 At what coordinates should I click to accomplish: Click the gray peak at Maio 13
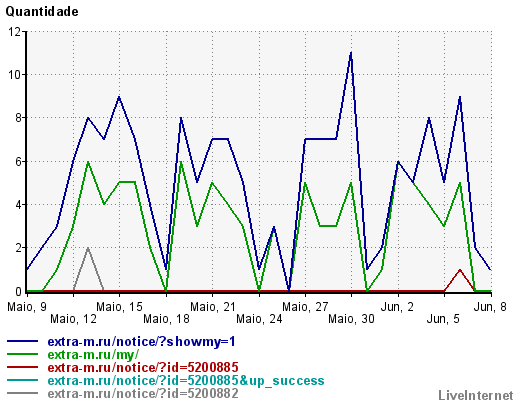click(x=88, y=248)
